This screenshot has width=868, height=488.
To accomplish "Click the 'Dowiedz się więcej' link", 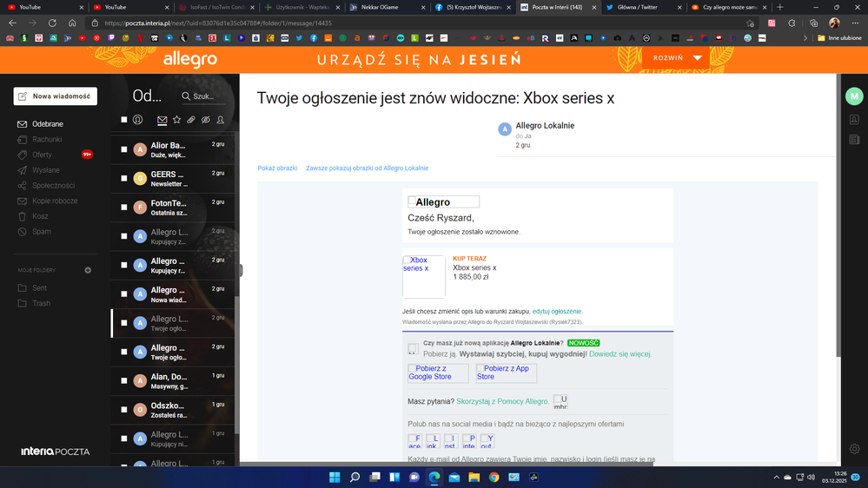I will click(620, 354).
